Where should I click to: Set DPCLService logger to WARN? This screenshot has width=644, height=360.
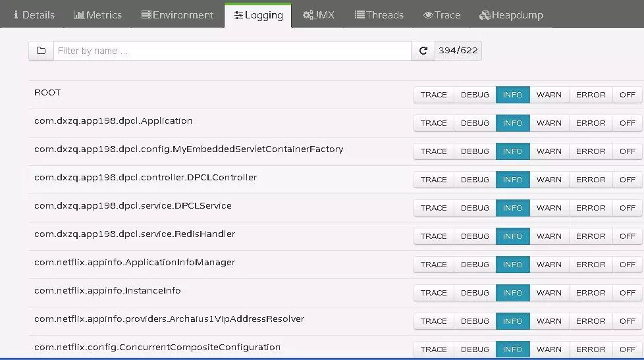click(x=549, y=208)
